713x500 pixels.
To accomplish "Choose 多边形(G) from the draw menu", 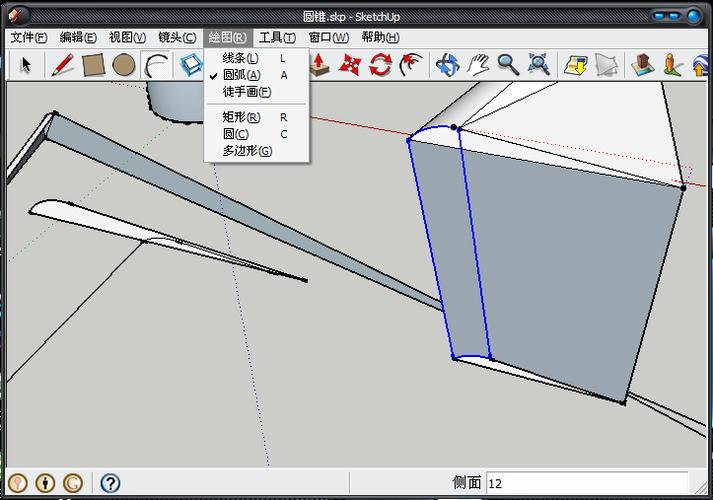I will [257, 151].
